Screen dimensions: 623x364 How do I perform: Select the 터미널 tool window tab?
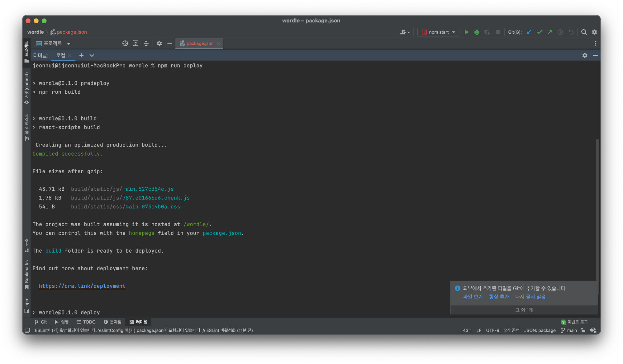click(x=139, y=322)
